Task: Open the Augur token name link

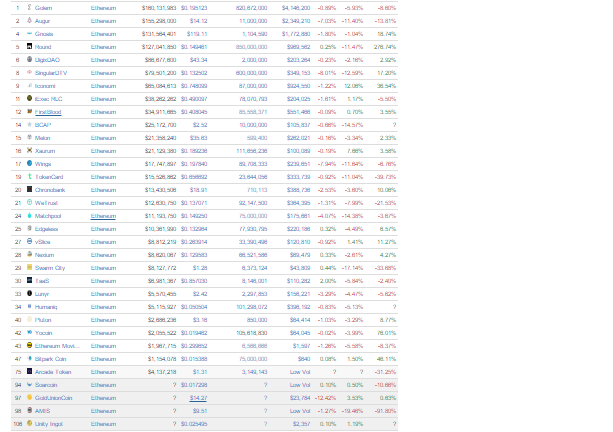Action: (42, 21)
